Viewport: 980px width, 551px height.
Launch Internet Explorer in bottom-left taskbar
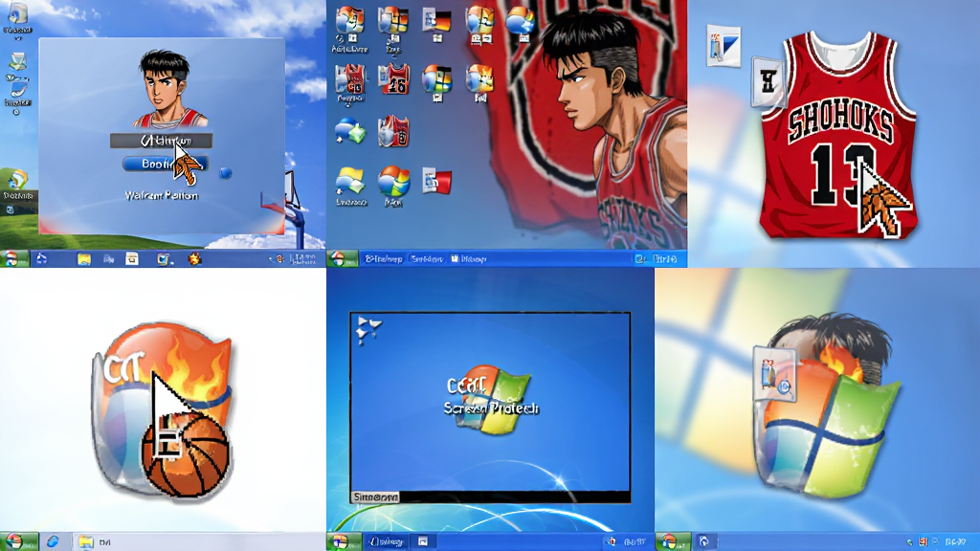[54, 541]
